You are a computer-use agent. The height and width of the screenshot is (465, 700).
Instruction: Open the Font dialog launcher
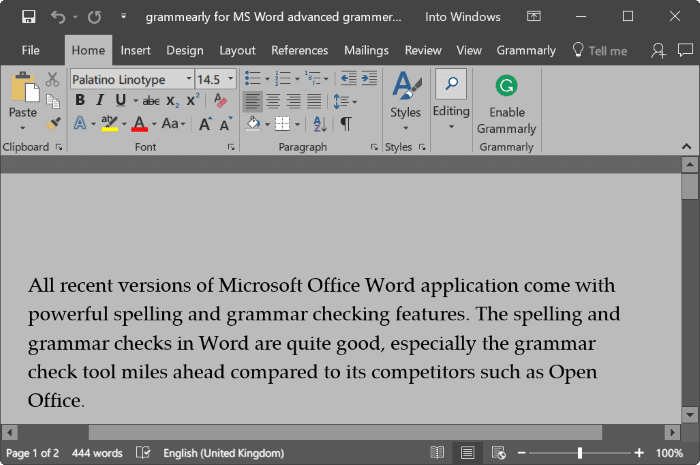coord(231,147)
